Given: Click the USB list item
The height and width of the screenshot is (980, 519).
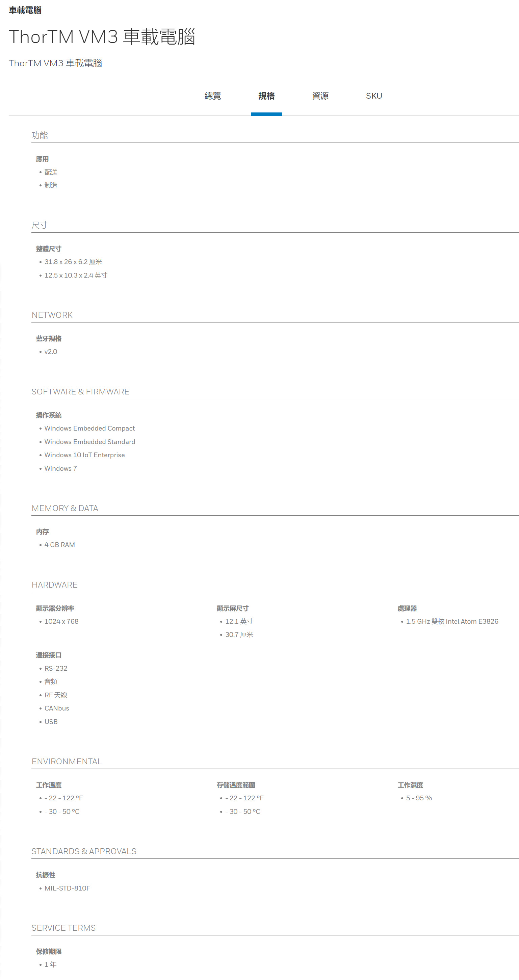Looking at the screenshot, I should pos(51,722).
